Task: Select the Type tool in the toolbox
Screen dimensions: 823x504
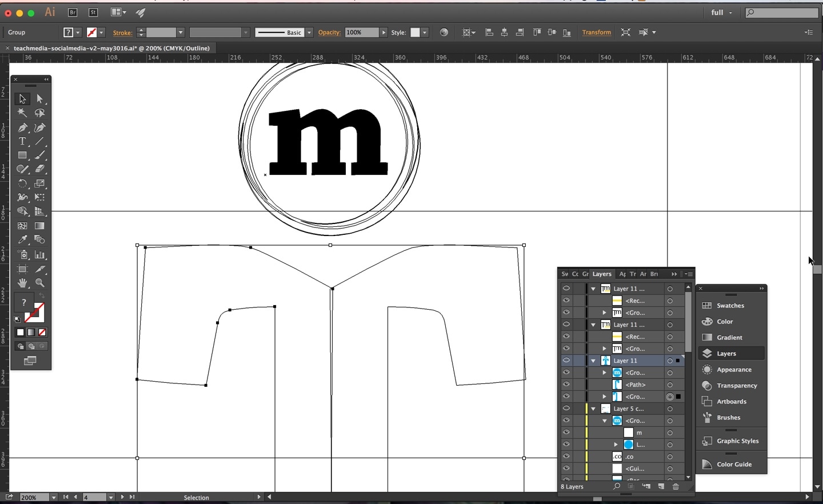Action: [x=22, y=141]
